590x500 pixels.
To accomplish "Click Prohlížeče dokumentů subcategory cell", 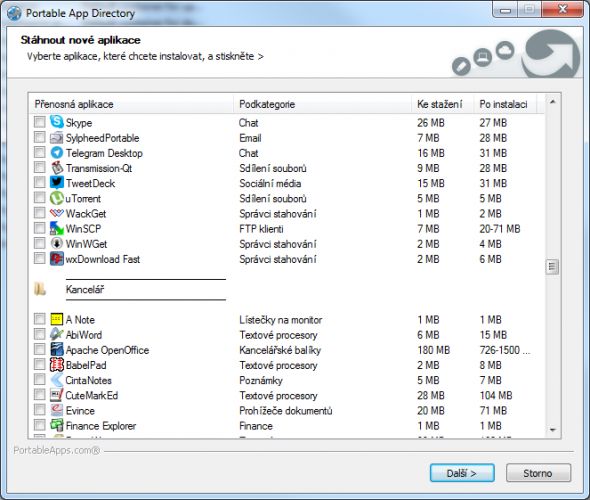I will 286,410.
